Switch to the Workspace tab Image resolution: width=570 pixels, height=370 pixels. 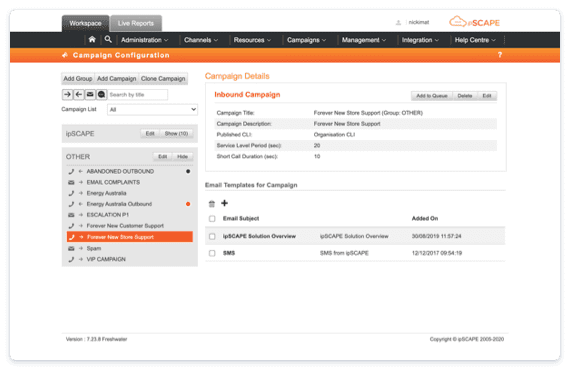85,23
